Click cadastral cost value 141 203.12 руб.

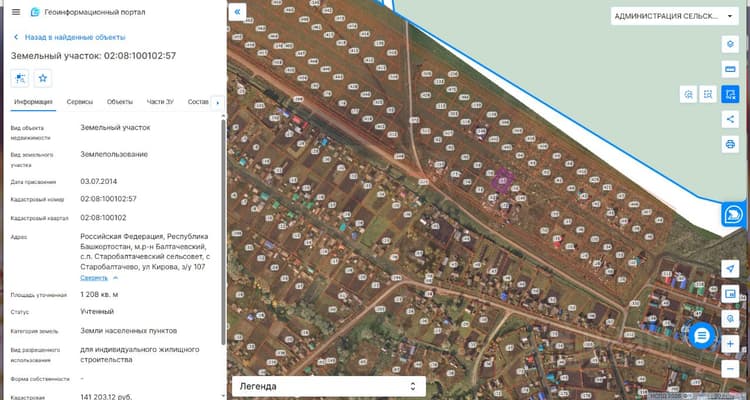(106, 397)
